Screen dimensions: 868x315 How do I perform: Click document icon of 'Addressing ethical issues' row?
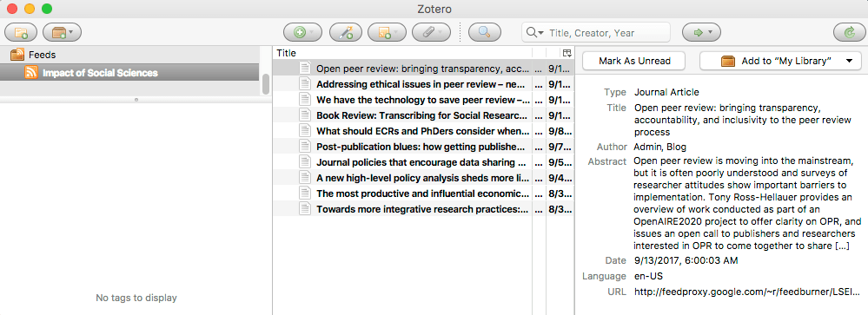click(x=305, y=84)
